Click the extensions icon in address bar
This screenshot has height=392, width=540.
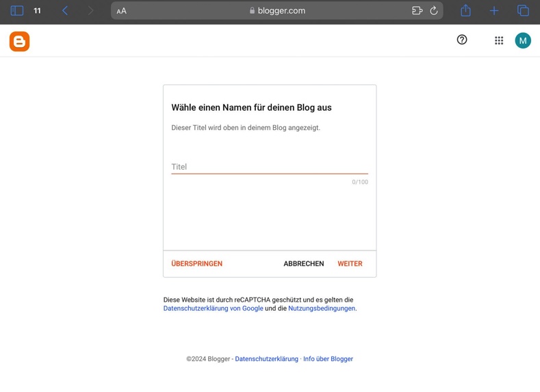coord(417,11)
